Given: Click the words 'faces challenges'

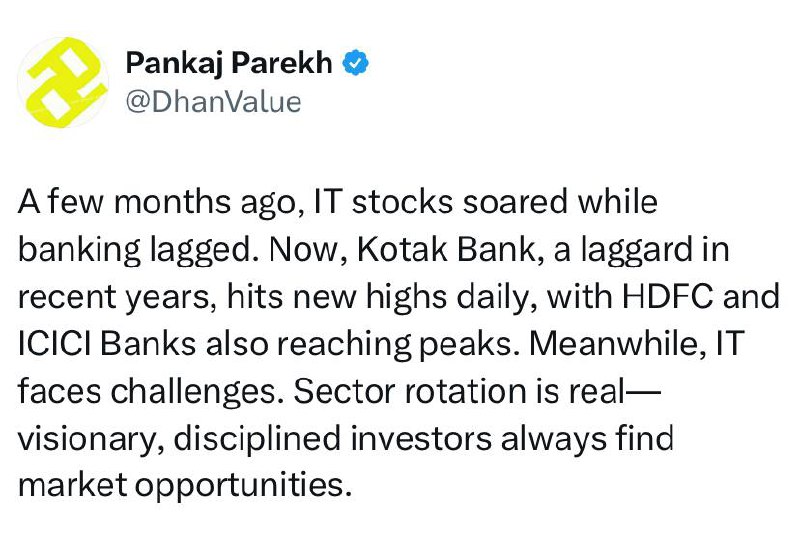Looking at the screenshot, I should [x=147, y=391].
